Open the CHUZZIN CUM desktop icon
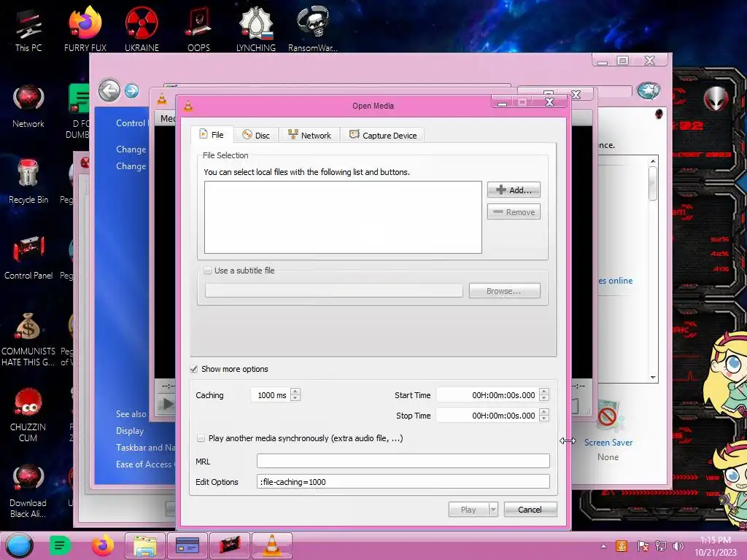 [x=28, y=415]
